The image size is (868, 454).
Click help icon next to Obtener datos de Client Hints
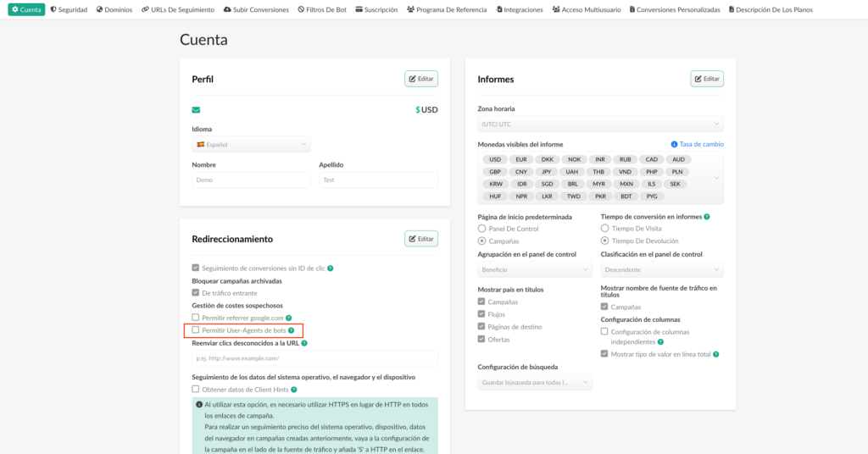[294, 390]
